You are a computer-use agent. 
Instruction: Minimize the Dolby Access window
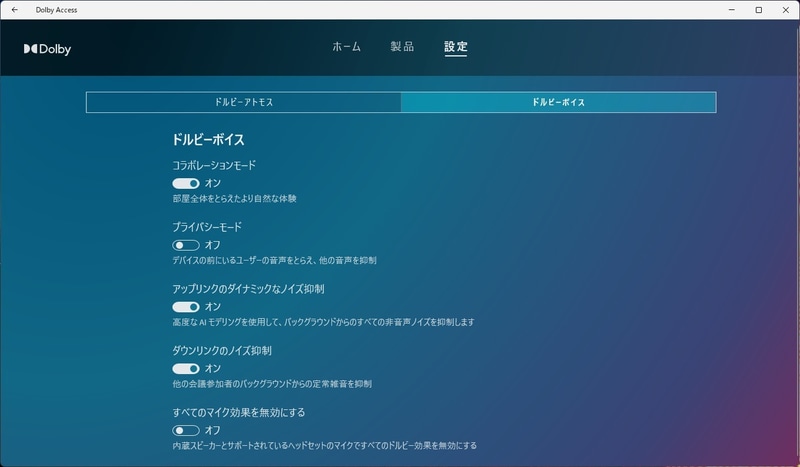pyautogui.click(x=732, y=10)
